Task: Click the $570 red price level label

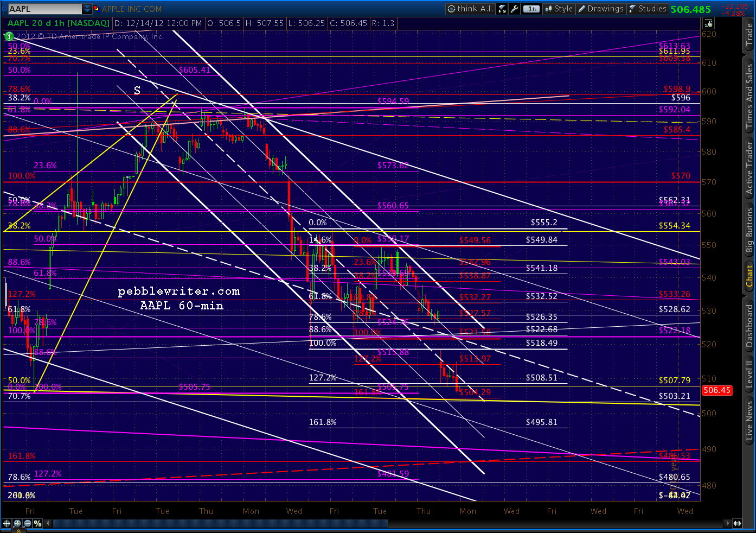Action: (681, 176)
